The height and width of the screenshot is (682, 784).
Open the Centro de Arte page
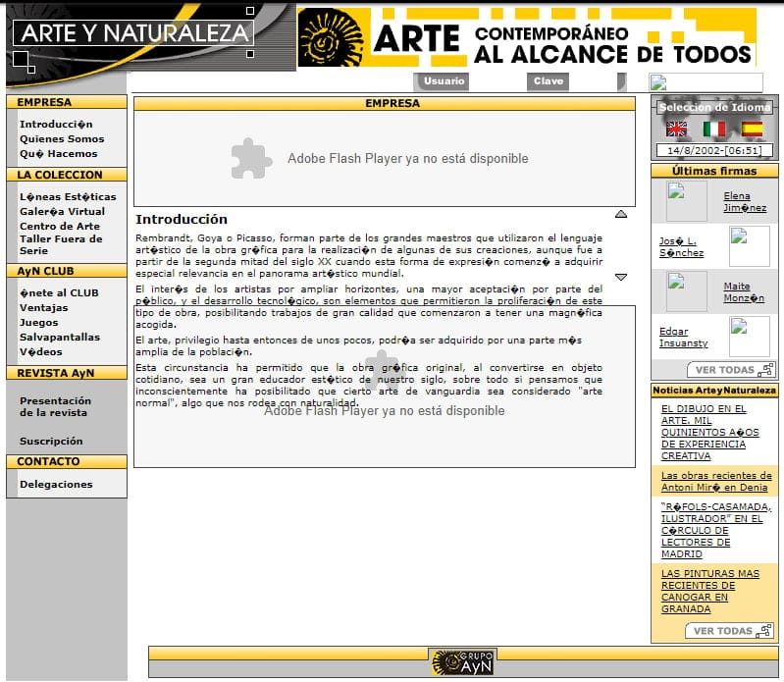coord(60,226)
